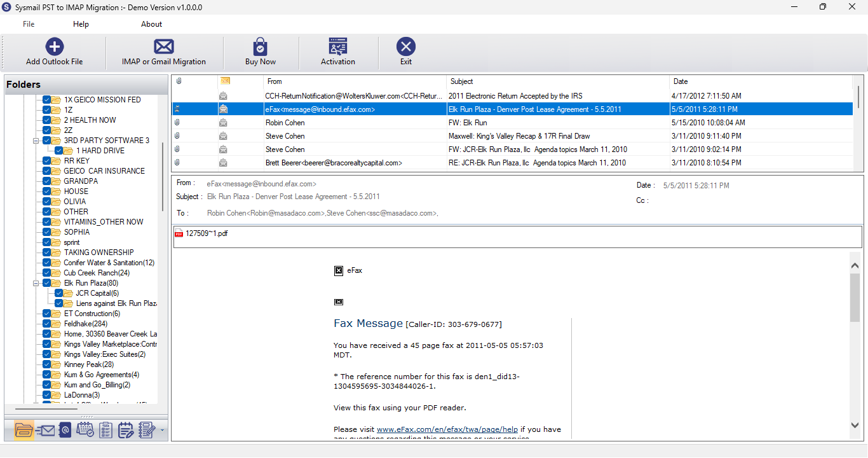Open the tasks clipboard icon in bottom bar
Screen dimensions: 868x458
pos(106,430)
